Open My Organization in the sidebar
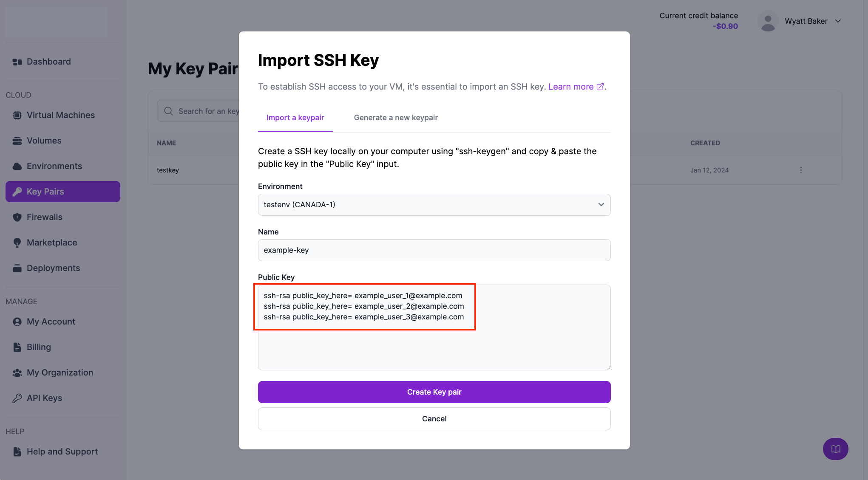 tap(60, 373)
